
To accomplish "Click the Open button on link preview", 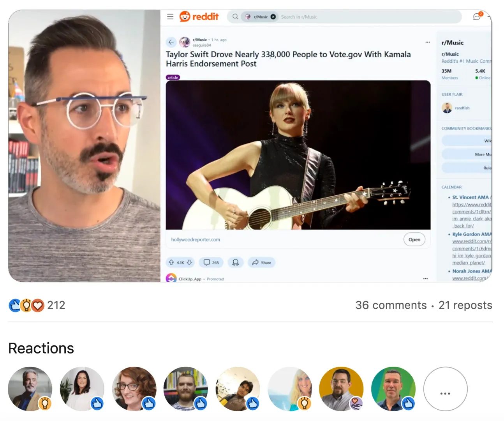I will [414, 240].
